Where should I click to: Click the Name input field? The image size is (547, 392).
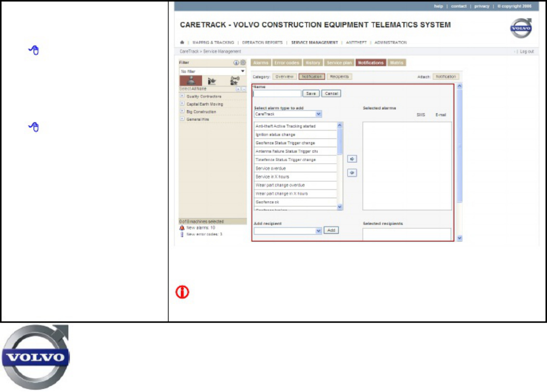pyautogui.click(x=277, y=93)
